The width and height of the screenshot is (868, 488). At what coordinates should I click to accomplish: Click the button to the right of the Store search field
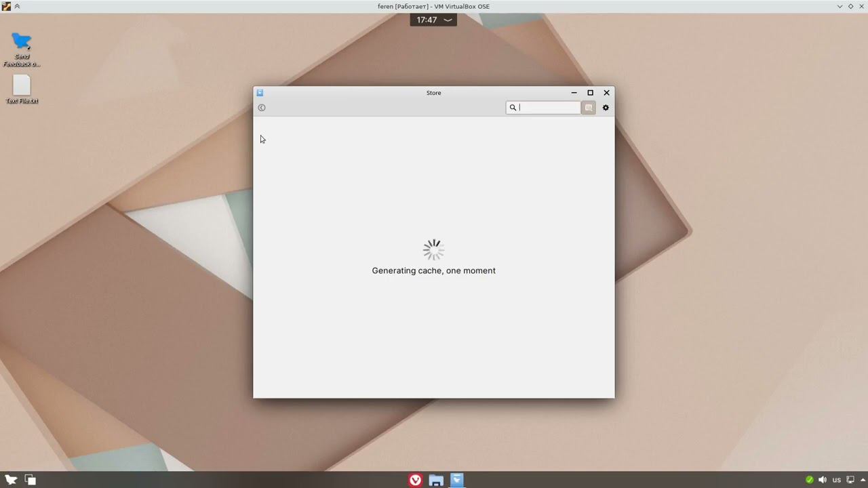click(589, 108)
